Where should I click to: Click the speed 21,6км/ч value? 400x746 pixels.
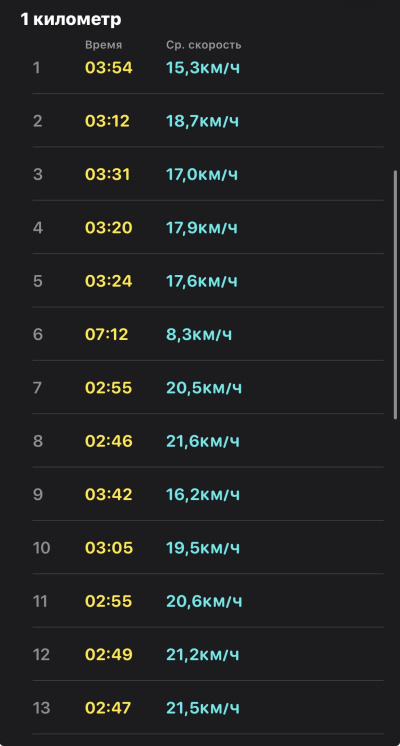pyautogui.click(x=203, y=441)
